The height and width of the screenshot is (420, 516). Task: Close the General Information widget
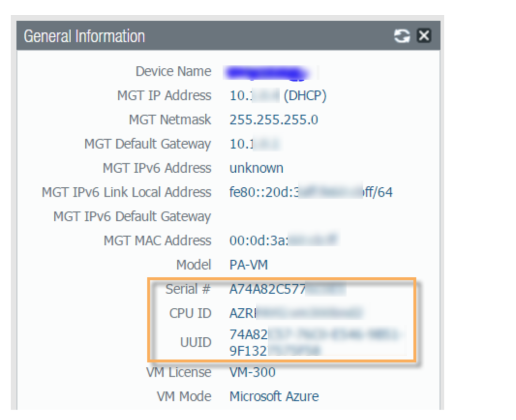tap(424, 36)
